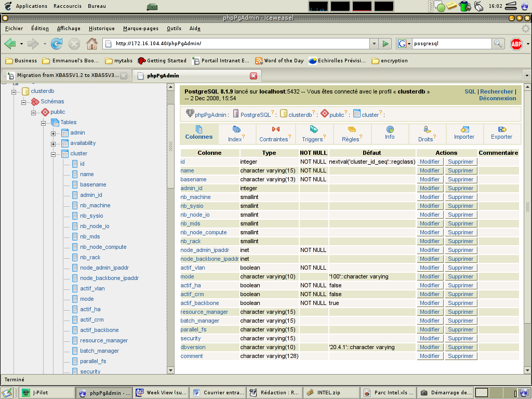
Task: Click the Importer icon
Action: pos(464,129)
